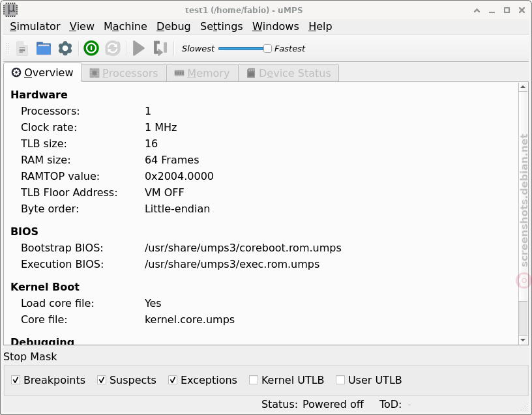Click the Bootstrap BIOS path coreboot.rom.umps
Viewport: 532px width, 415px height.
(243, 248)
